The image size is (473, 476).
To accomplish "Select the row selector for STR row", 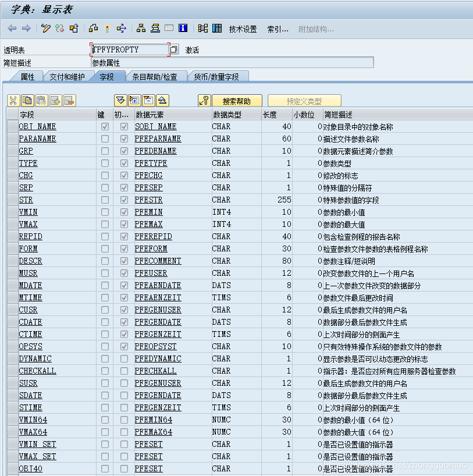I will point(13,200).
